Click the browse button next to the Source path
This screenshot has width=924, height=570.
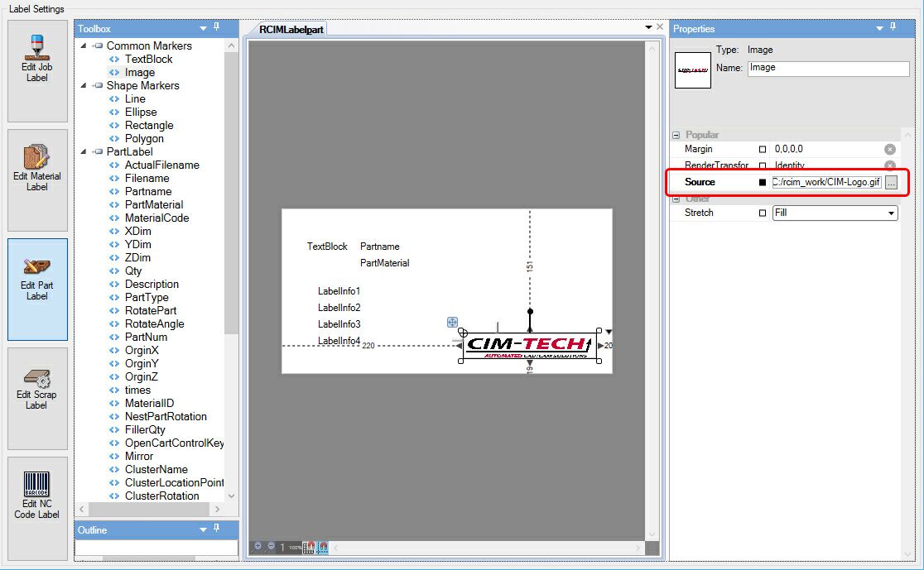click(x=891, y=182)
